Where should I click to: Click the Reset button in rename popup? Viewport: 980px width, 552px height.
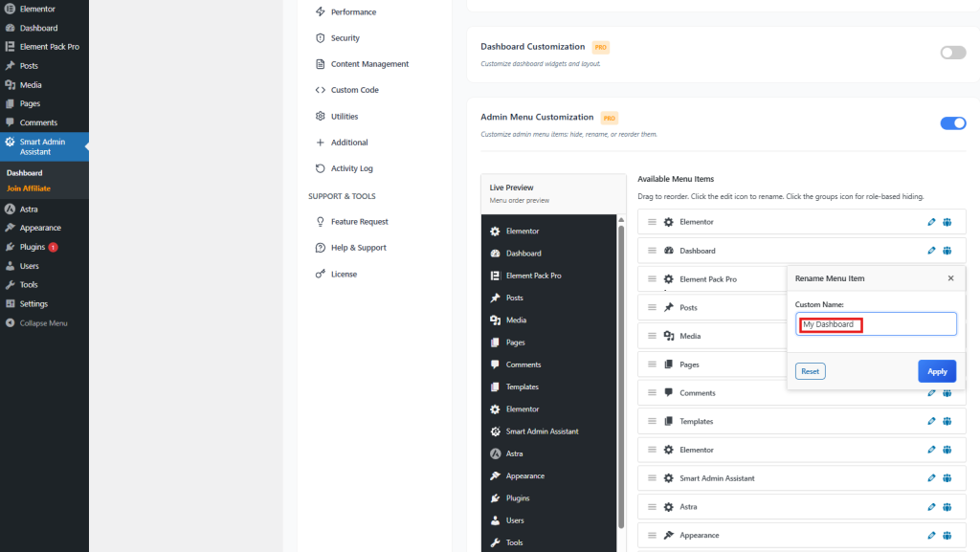point(810,371)
